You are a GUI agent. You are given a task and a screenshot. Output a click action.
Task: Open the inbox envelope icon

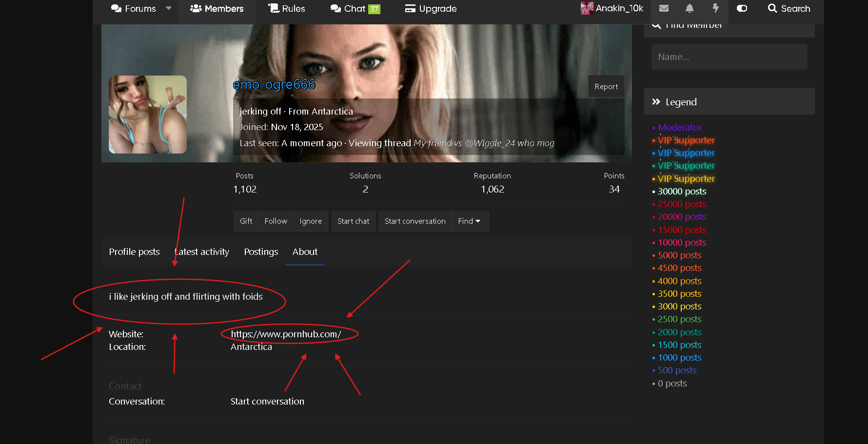(x=664, y=8)
